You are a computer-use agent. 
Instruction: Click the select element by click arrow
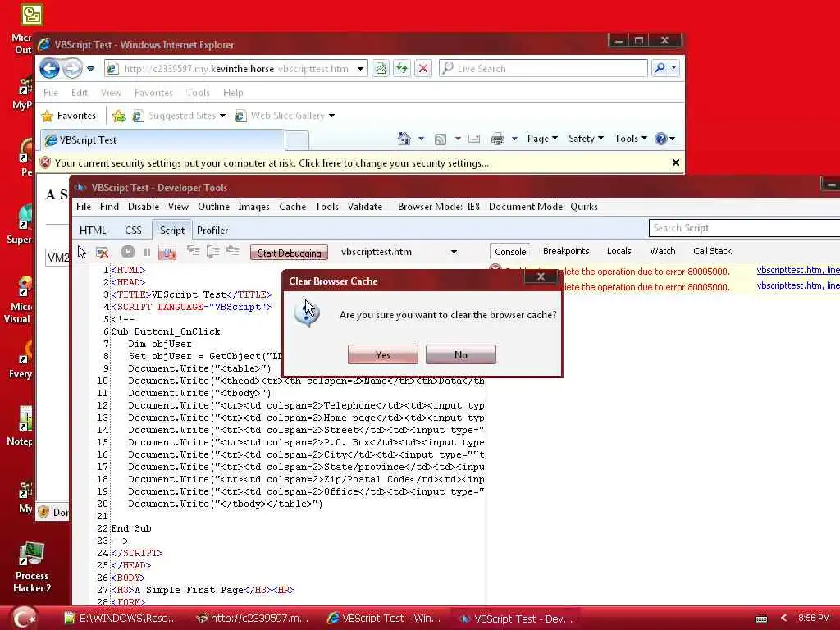(x=82, y=252)
